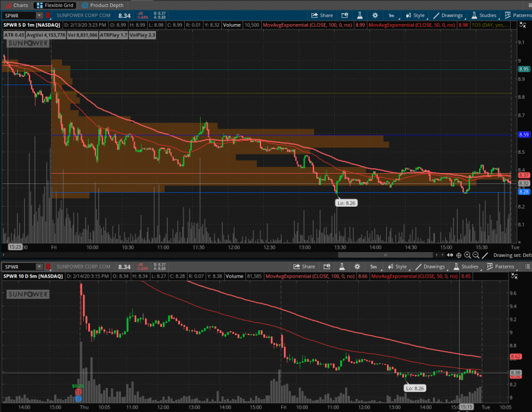
Task: Select MovAvgExponential (CLOSE, 50) label in top chart
Action: 412,25
